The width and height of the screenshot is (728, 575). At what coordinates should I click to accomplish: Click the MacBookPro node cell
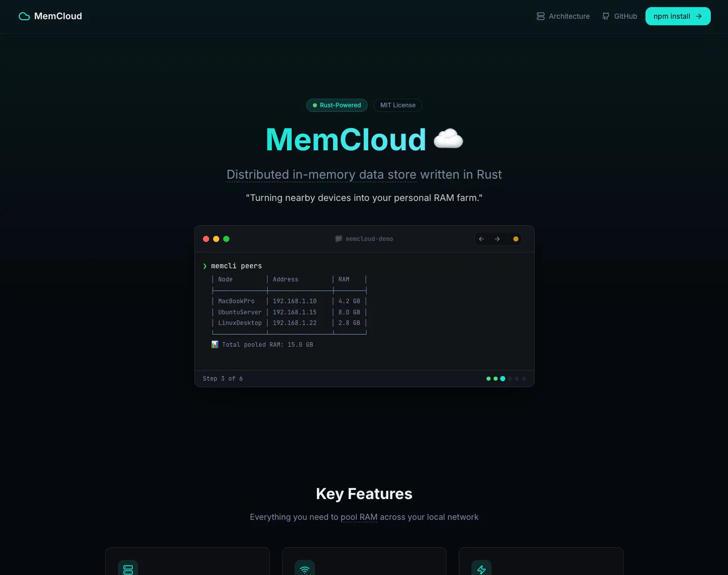click(x=236, y=301)
